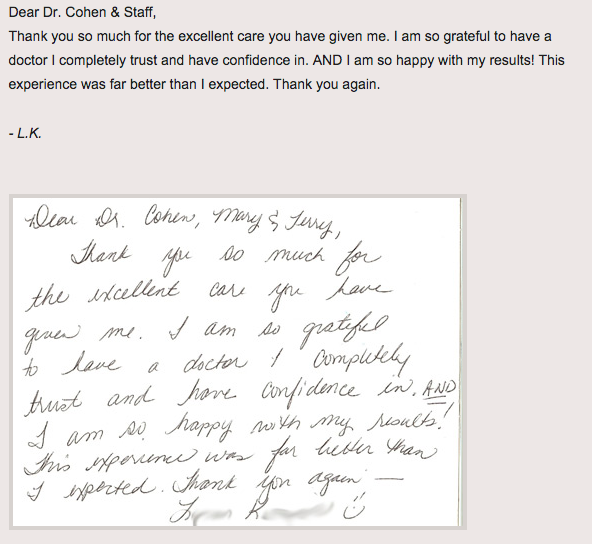The image size is (592, 544).
Task: Click the "- L.K." signature initials
Action: click(25, 133)
